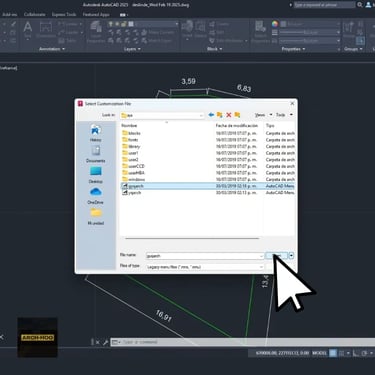
Task: Select the highlighted jpparch menu file
Action: click(207, 186)
